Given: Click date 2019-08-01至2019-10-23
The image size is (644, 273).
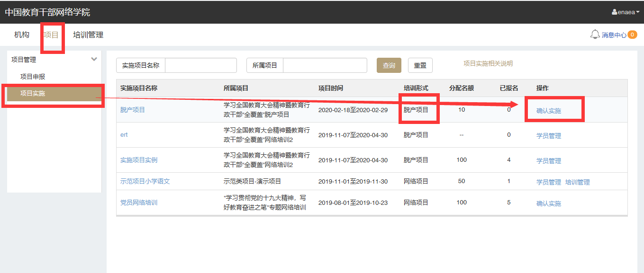Looking at the screenshot, I should click(x=353, y=203).
